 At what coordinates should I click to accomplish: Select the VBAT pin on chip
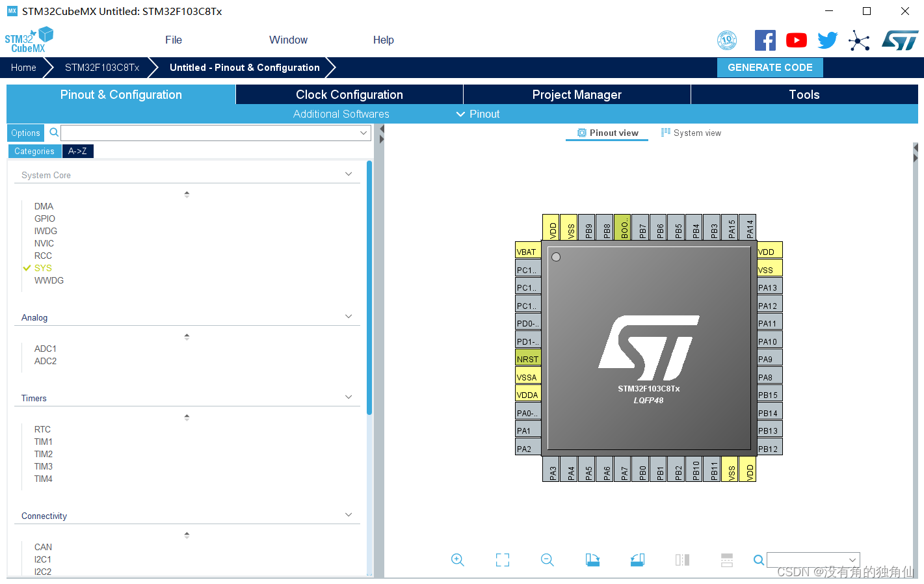528,252
